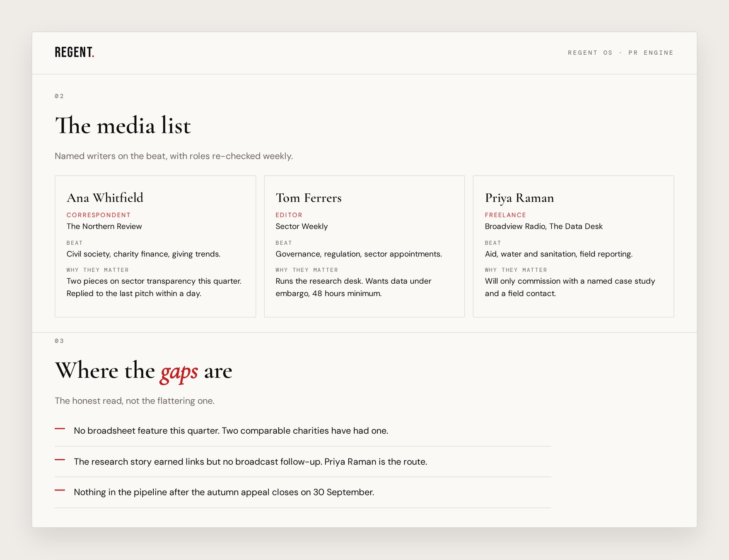Click 'Runs the research desk' description

pyautogui.click(x=353, y=287)
